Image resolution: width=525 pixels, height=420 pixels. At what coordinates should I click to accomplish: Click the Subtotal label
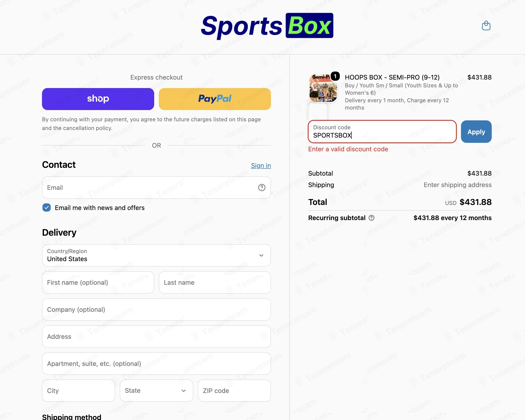click(321, 174)
